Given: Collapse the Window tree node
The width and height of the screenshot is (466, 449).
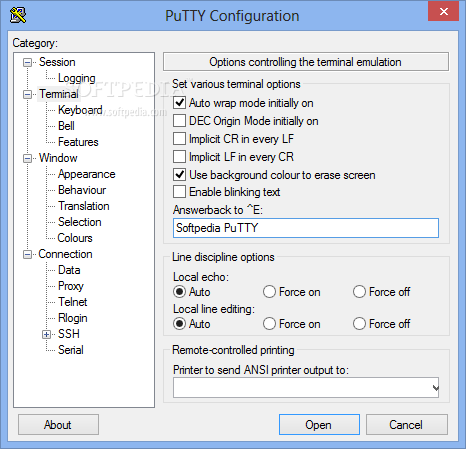Looking at the screenshot, I should point(27,158).
